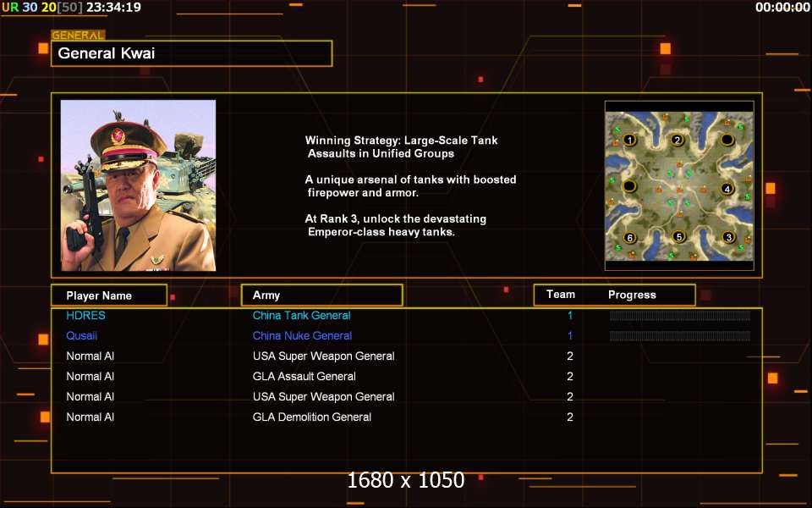Click team number 2 in GLA Demolition row
The width and height of the screenshot is (812, 508).
tap(570, 417)
